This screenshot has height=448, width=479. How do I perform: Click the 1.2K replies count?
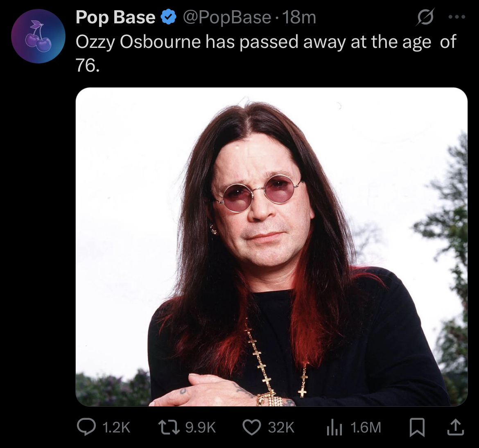[x=116, y=428]
